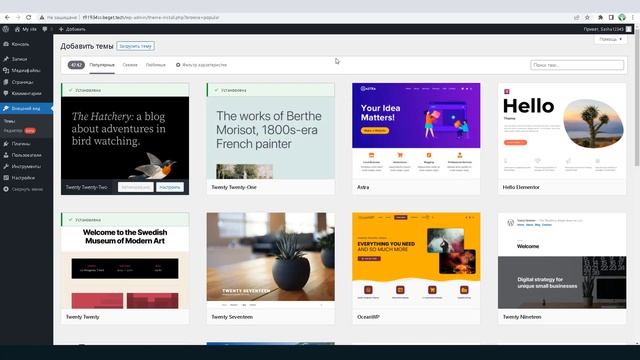Open browser profile avatar

pos(622,18)
